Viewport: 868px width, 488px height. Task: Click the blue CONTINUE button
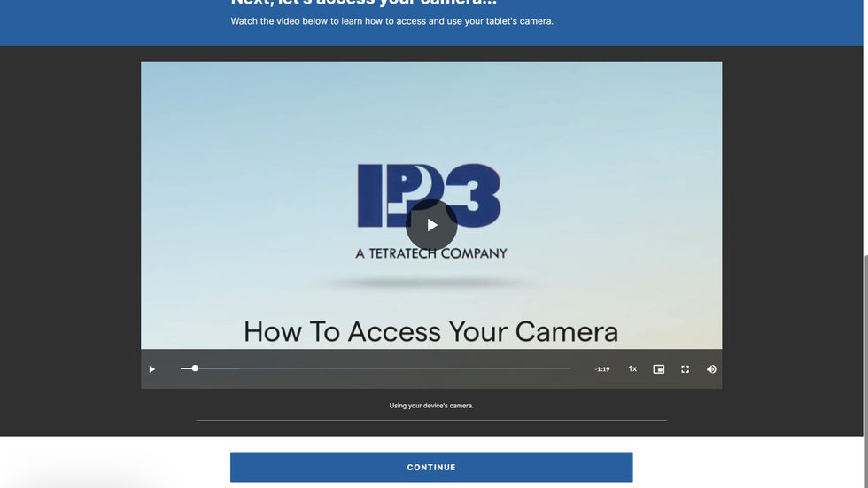431,467
